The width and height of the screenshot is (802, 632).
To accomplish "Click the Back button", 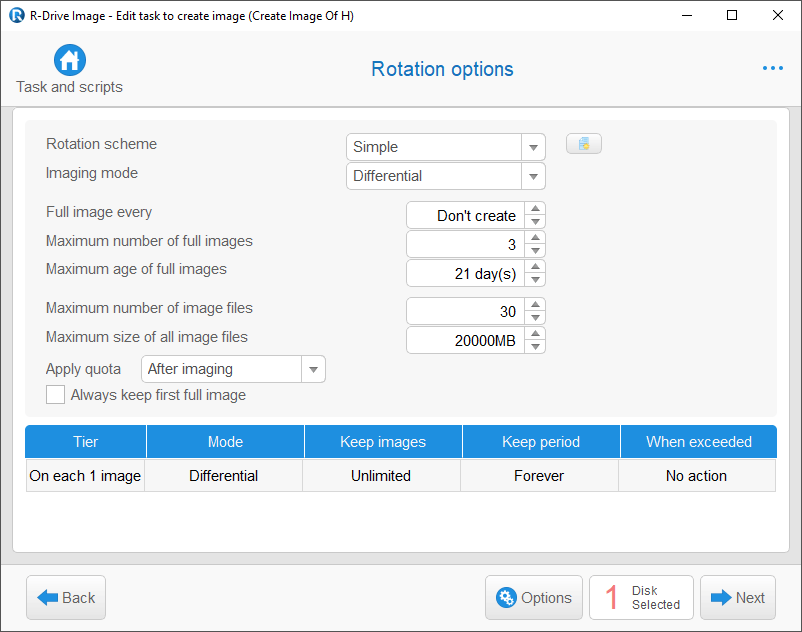I will point(66,597).
